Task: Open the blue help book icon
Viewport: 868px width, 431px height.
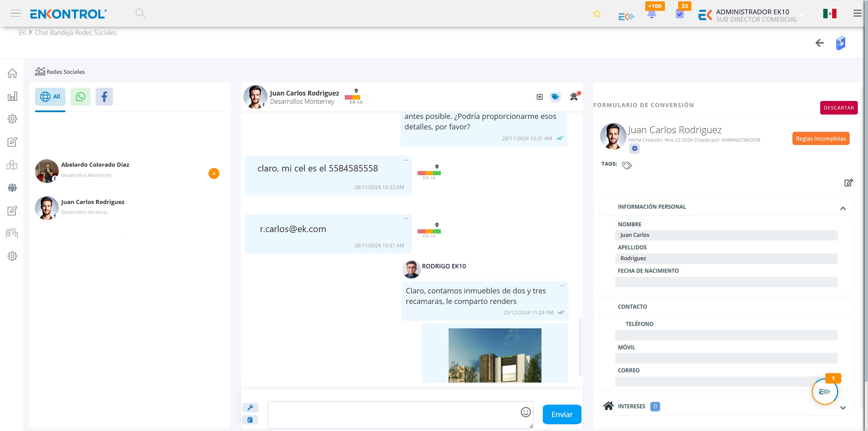Action: (x=841, y=43)
